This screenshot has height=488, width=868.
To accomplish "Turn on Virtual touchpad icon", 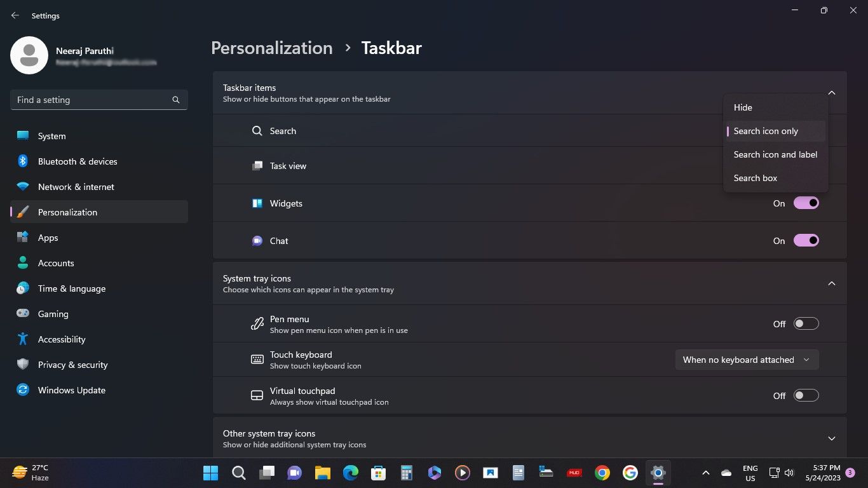I will pos(806,395).
